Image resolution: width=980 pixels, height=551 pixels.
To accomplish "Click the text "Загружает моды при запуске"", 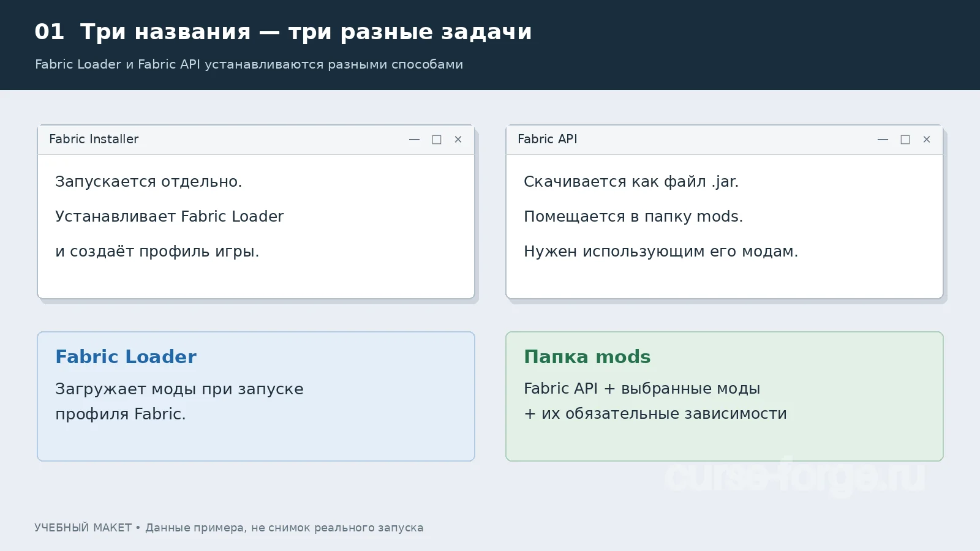I will click(179, 389).
